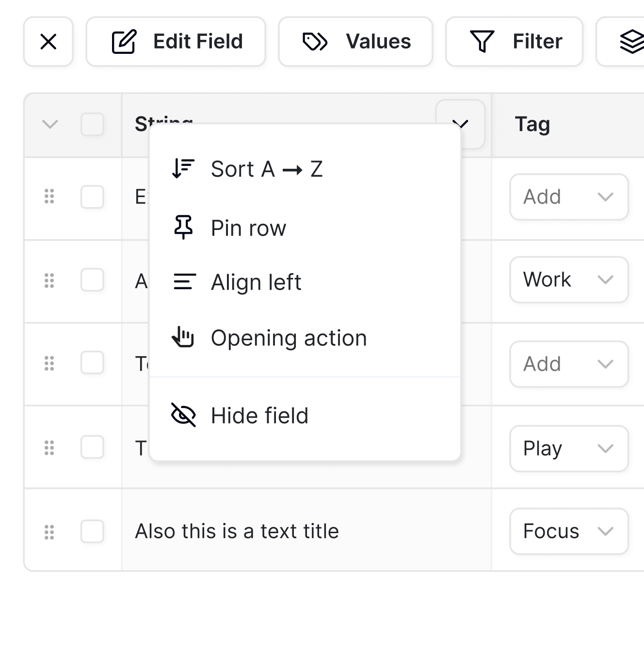This screenshot has height=653, width=644.
Task: Open the Work tag dropdown
Action: pos(569,280)
